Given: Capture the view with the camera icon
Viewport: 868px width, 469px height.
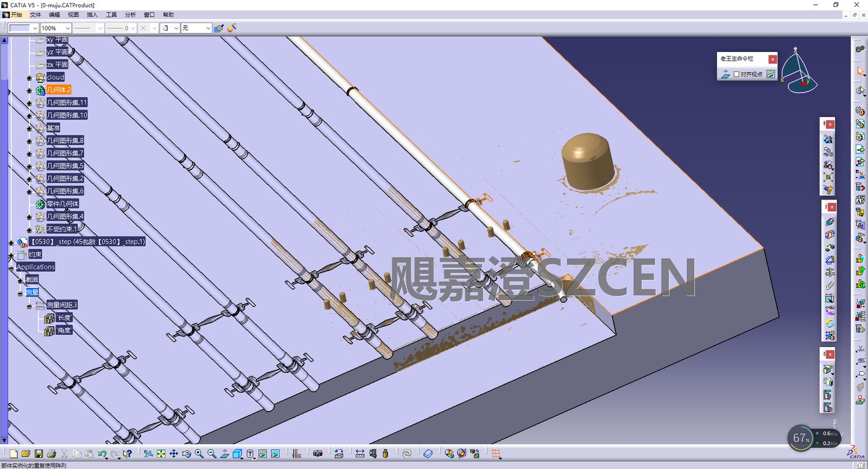Looking at the screenshot, I should [318, 454].
